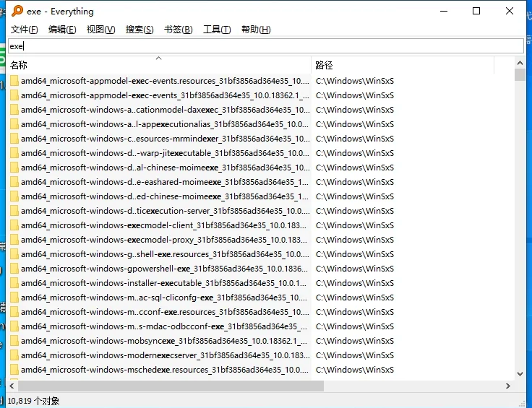This screenshot has width=532, height=408.
Task: Click folder icon of gpowershell-exe row
Action: coord(14,269)
